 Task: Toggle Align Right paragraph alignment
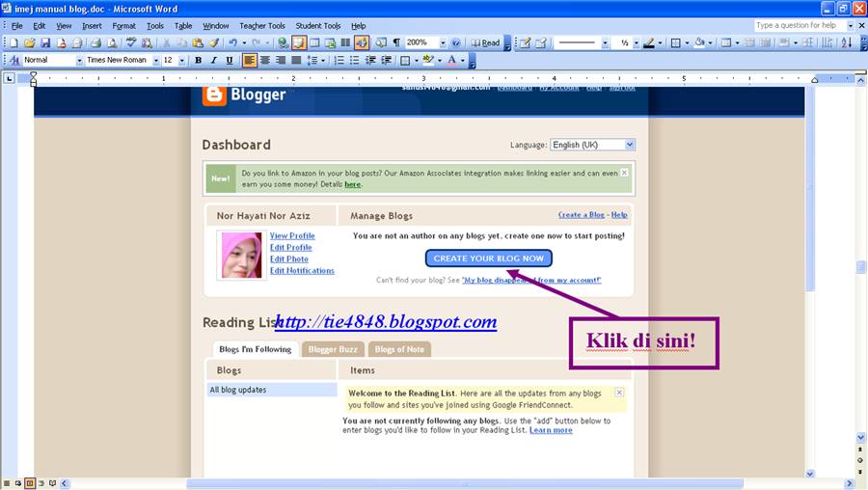click(x=281, y=60)
